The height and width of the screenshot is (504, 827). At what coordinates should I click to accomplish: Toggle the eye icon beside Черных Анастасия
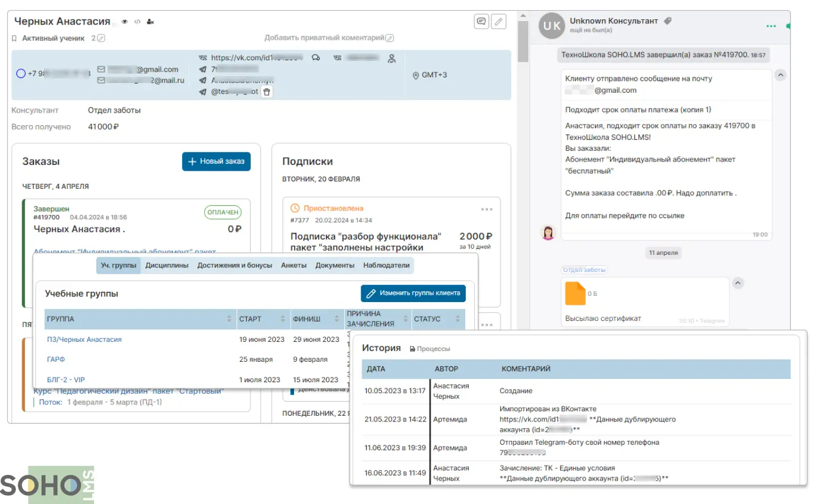click(x=125, y=22)
